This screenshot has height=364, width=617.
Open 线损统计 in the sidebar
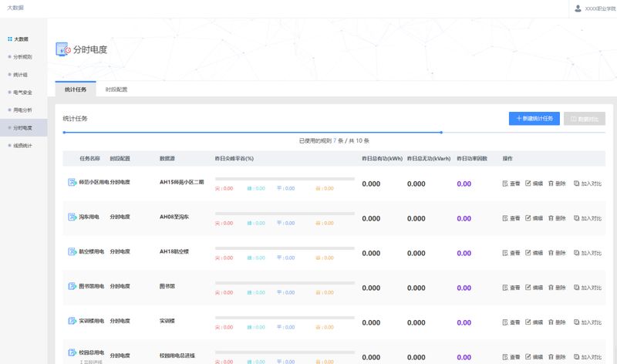pos(22,145)
